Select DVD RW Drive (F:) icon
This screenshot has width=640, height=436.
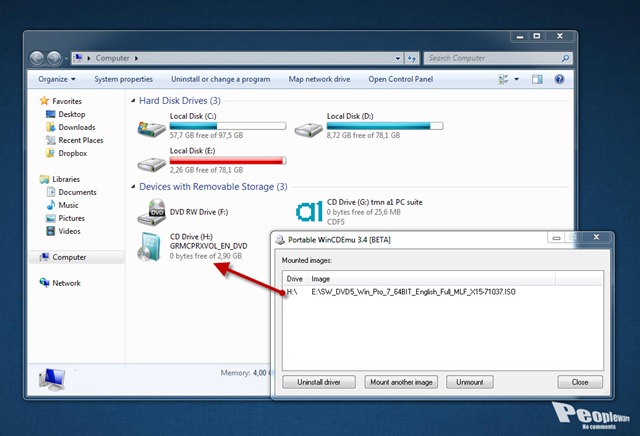pyautogui.click(x=151, y=212)
